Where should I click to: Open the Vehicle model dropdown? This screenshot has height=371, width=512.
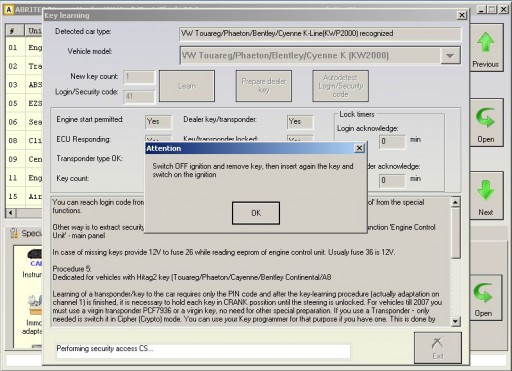[x=450, y=56]
